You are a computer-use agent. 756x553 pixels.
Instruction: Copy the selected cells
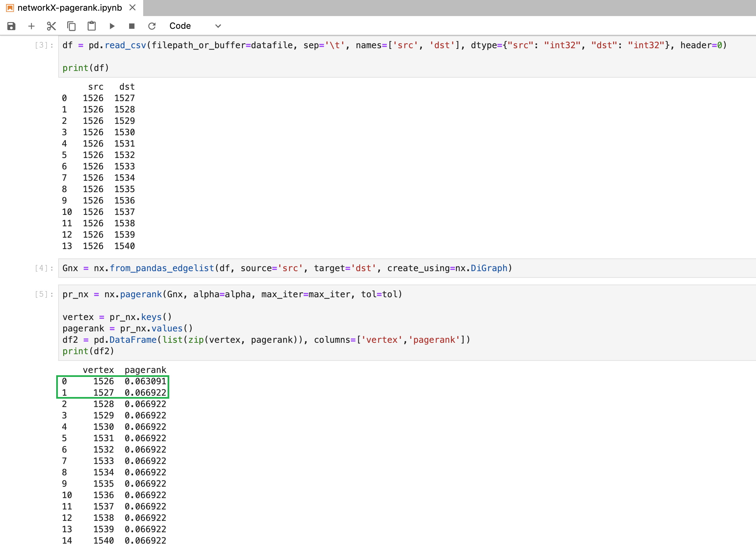pyautogui.click(x=71, y=26)
